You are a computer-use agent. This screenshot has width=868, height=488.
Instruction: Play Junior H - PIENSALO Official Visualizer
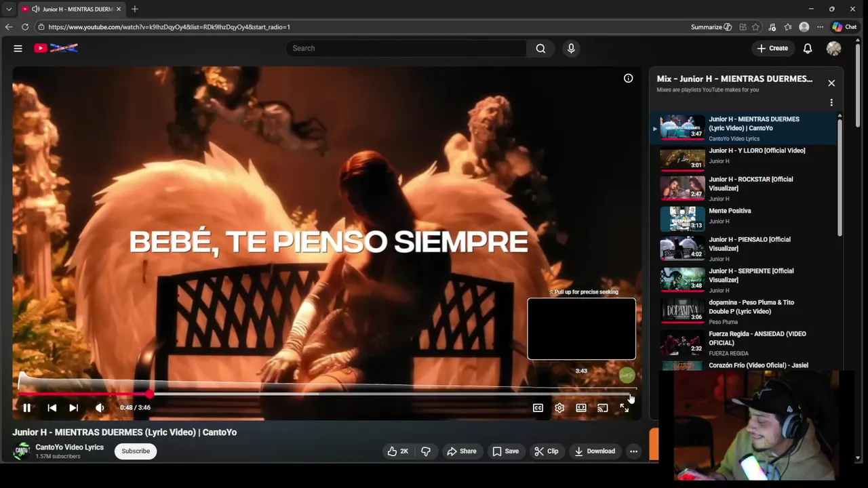[x=745, y=249]
